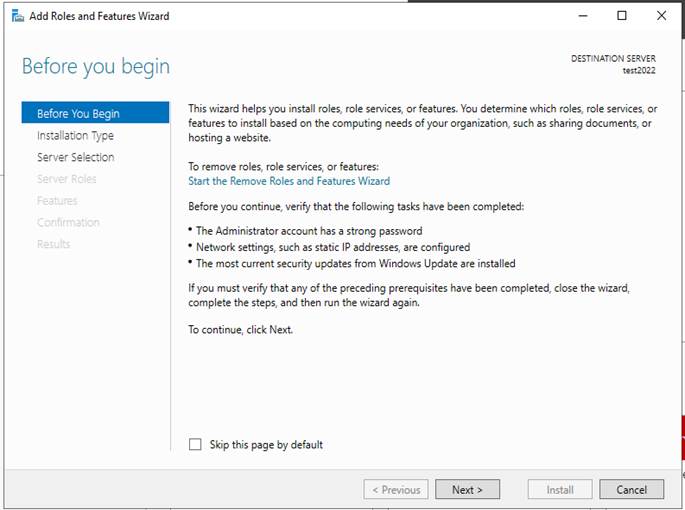Start the Remove Roles and Features Wizard

[289, 181]
